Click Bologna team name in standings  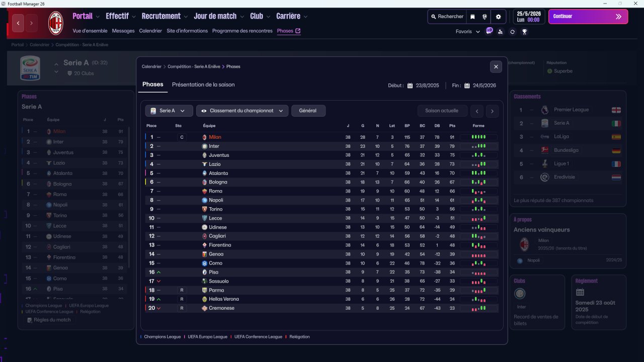pos(218,182)
